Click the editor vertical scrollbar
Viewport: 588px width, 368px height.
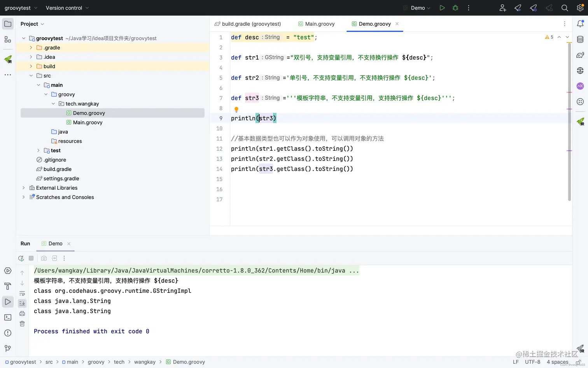(x=569, y=121)
